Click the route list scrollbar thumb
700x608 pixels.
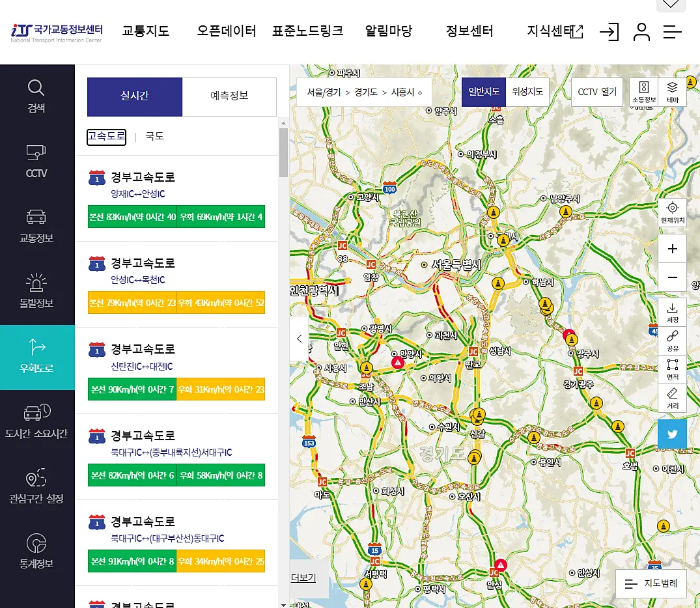coord(283,153)
